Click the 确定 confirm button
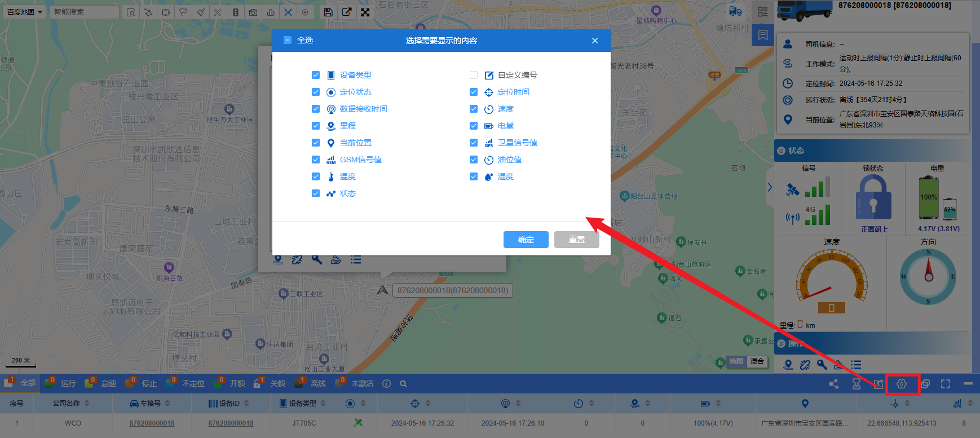980x438 pixels. pyautogui.click(x=526, y=240)
